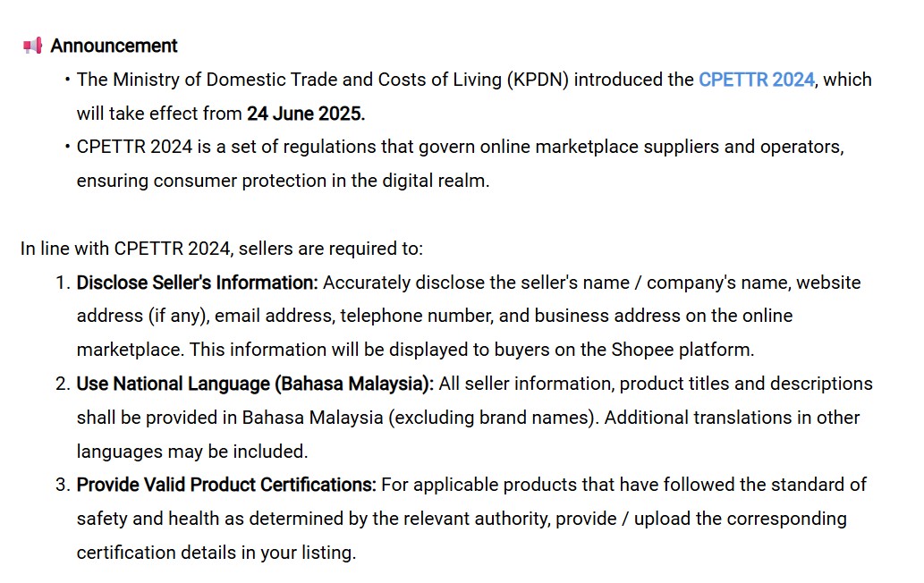Click the line 'languages may be included.'
The height and width of the screenshot is (583, 924).
[191, 452]
